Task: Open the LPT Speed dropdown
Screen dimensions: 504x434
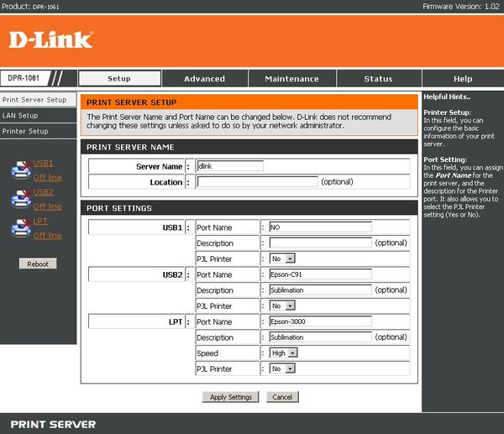Action: (284, 353)
